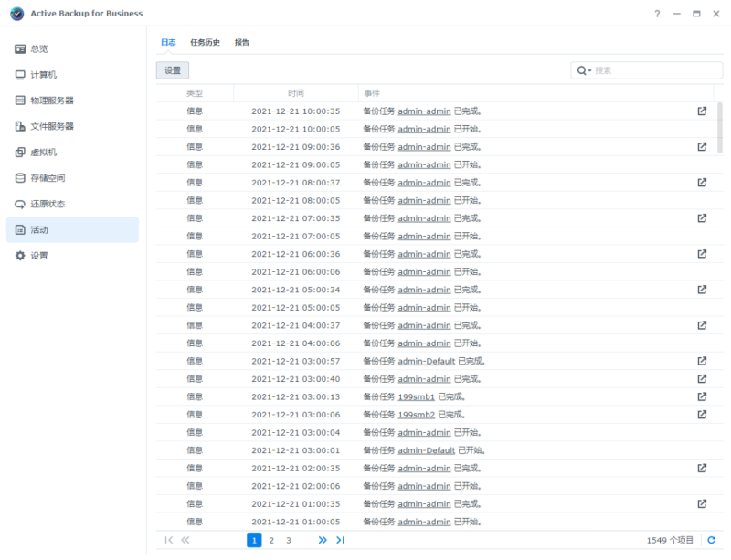Click the 设置 button above the log table

pyautogui.click(x=173, y=70)
